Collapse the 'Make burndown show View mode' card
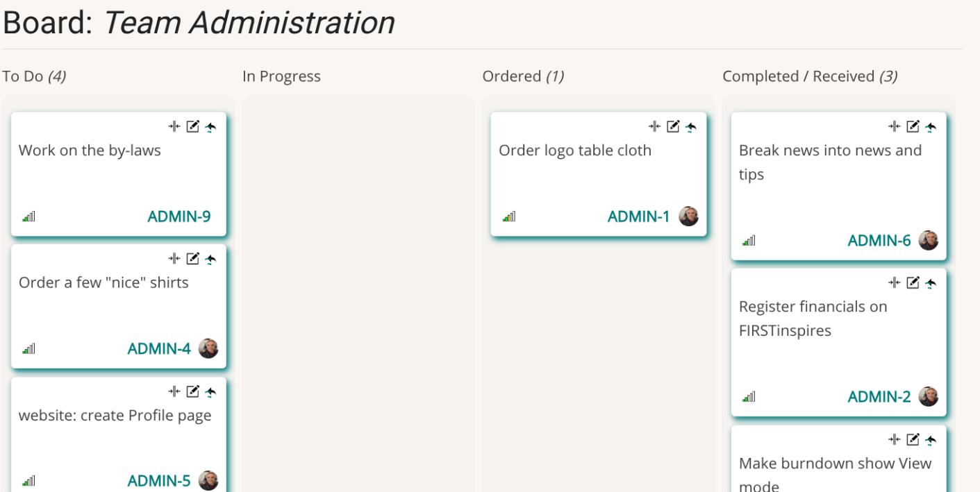The width and height of the screenshot is (980, 492). 895,439
